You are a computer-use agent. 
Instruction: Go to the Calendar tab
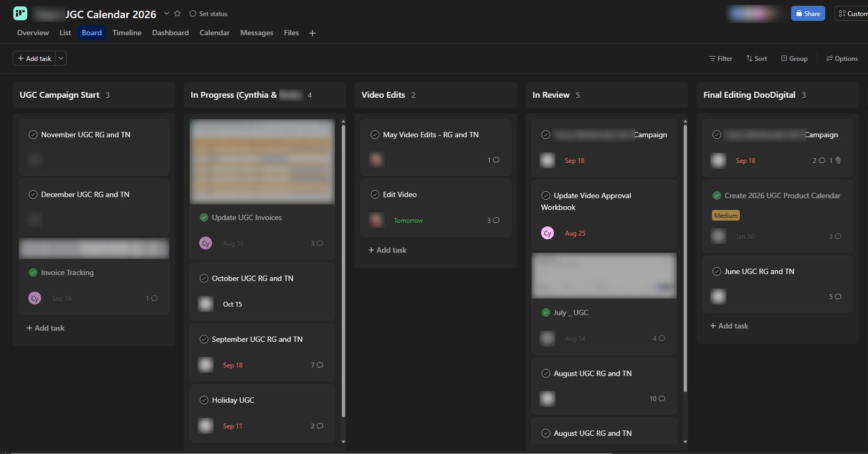click(215, 33)
